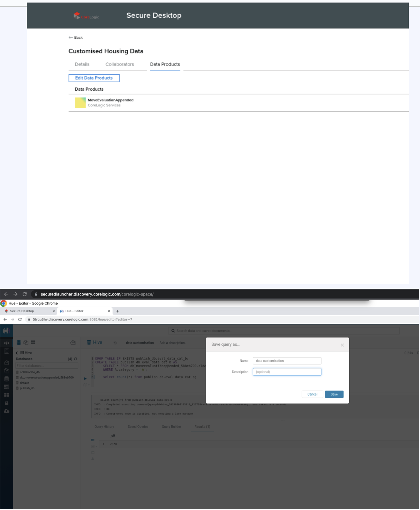Reload the Hue Editor page

click(x=20, y=320)
